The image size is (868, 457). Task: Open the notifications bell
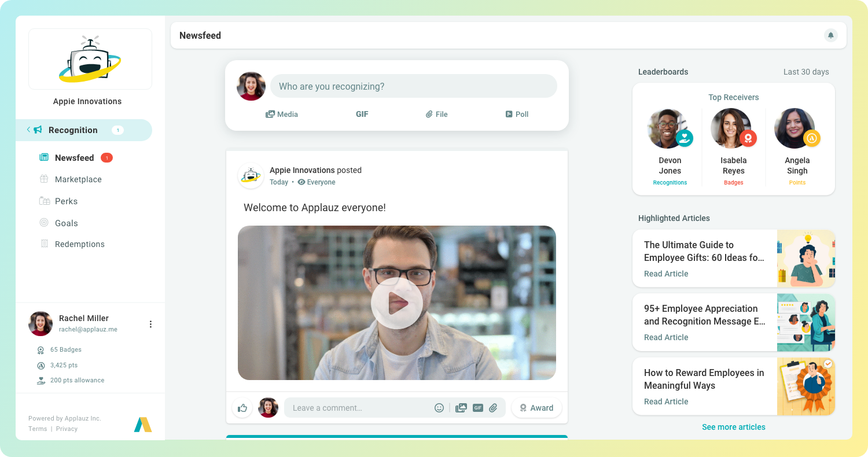(x=831, y=35)
